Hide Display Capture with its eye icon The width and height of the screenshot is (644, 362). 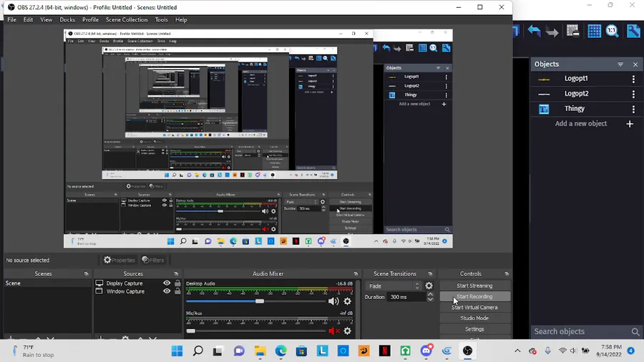(x=167, y=283)
